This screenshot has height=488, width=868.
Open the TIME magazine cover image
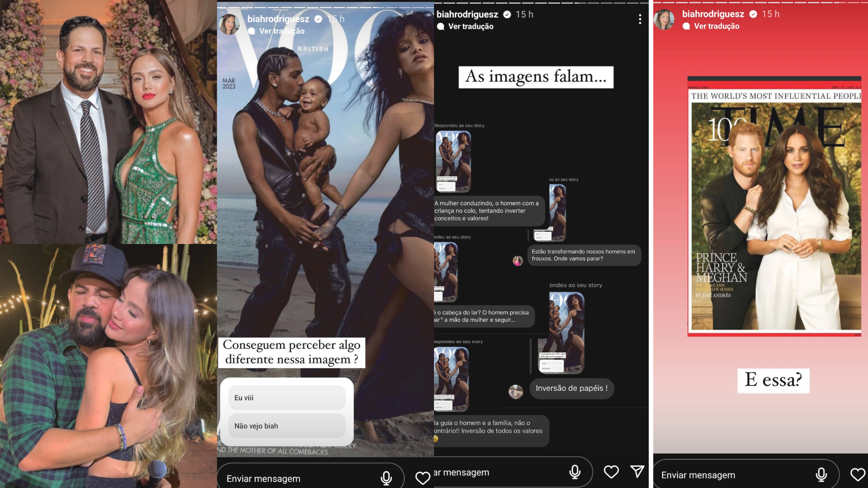(x=774, y=206)
